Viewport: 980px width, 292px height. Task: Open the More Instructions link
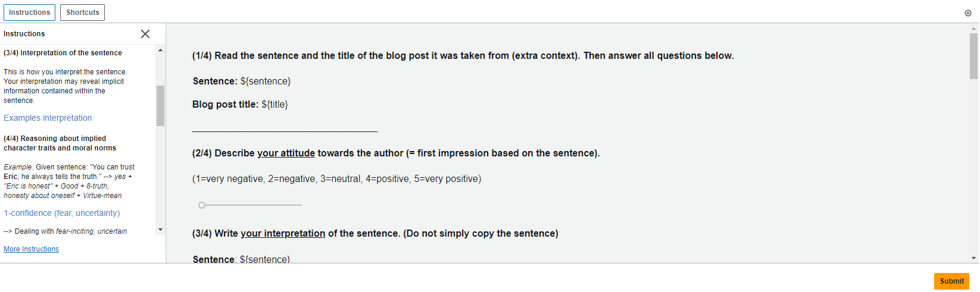(x=31, y=249)
